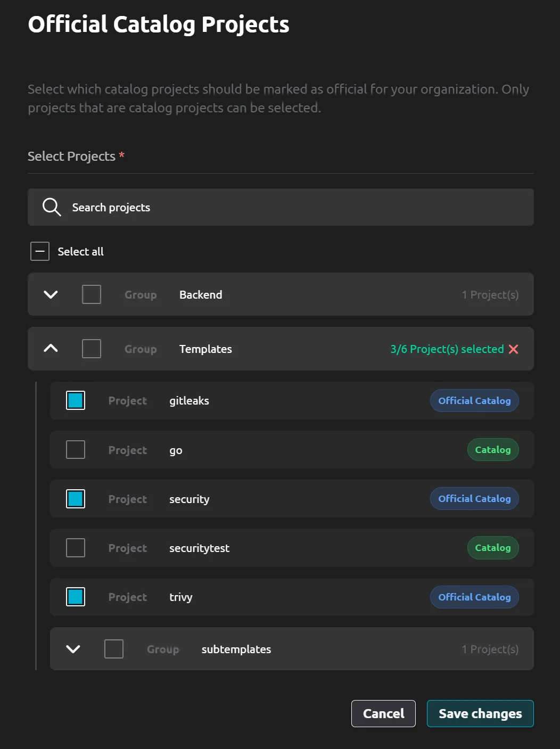This screenshot has height=749, width=560.
Task: Toggle the Select all checkbox
Action: (39, 251)
